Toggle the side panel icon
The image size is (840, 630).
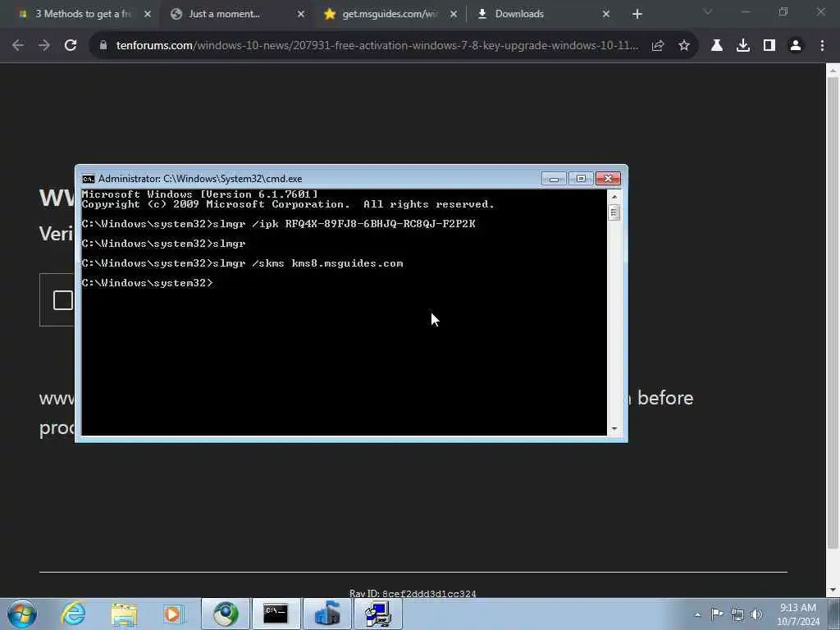click(769, 46)
